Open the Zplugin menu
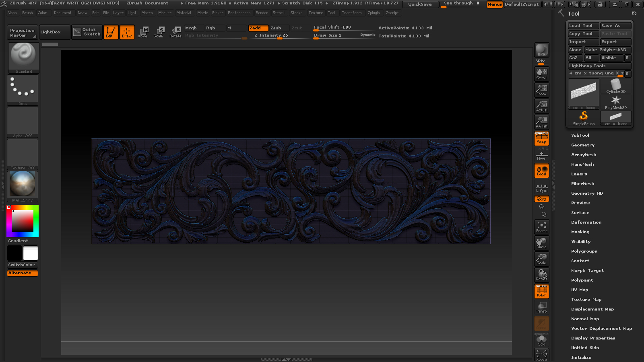Image resolution: width=644 pixels, height=362 pixels. pyautogui.click(x=374, y=13)
